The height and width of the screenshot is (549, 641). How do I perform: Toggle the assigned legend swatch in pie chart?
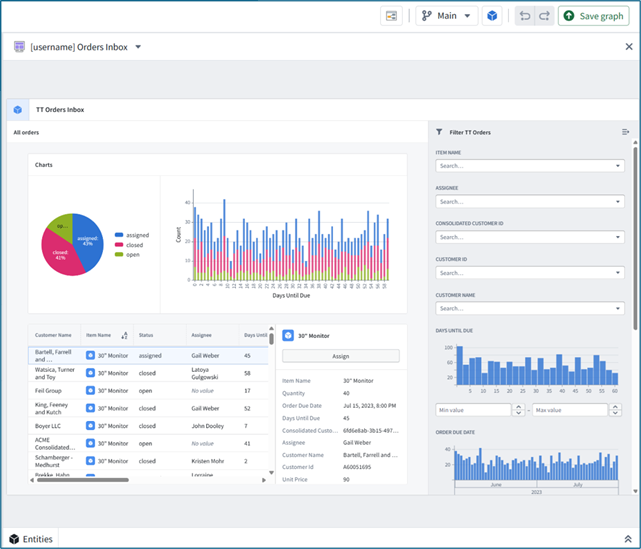coord(119,235)
